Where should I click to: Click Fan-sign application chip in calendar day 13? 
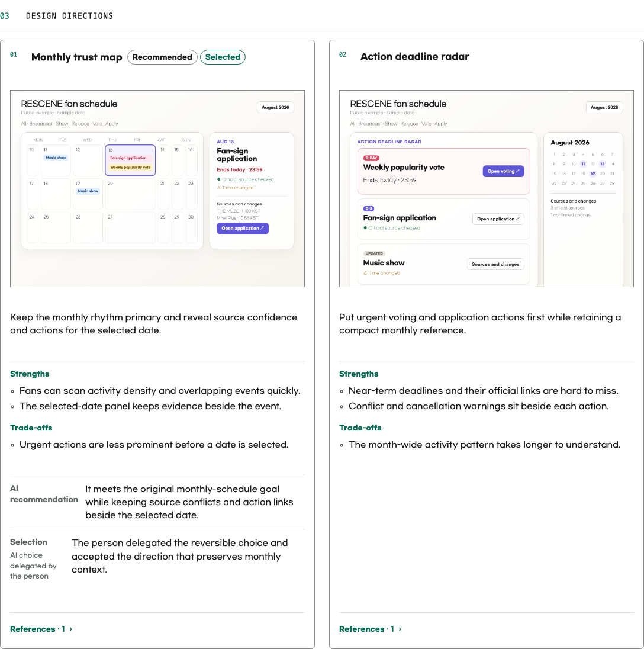click(x=128, y=158)
